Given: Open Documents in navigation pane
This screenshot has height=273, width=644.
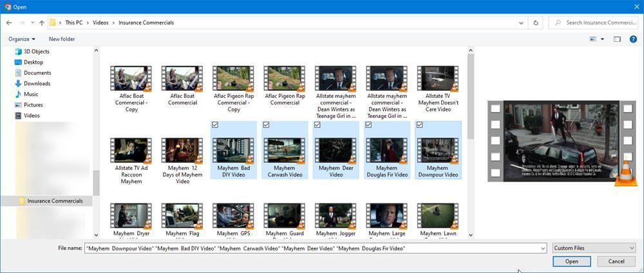Looking at the screenshot, I should pyautogui.click(x=33, y=73).
